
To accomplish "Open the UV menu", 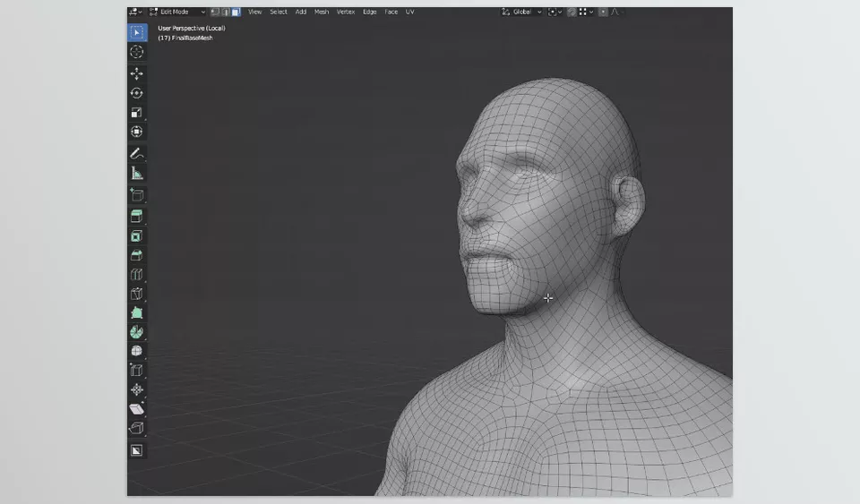I will 409,12.
